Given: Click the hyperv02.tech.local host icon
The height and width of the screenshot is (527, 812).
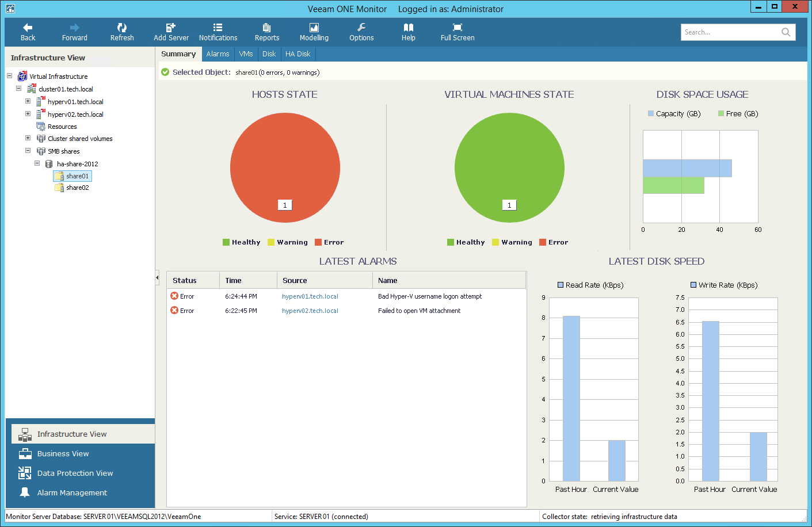Looking at the screenshot, I should [x=41, y=114].
